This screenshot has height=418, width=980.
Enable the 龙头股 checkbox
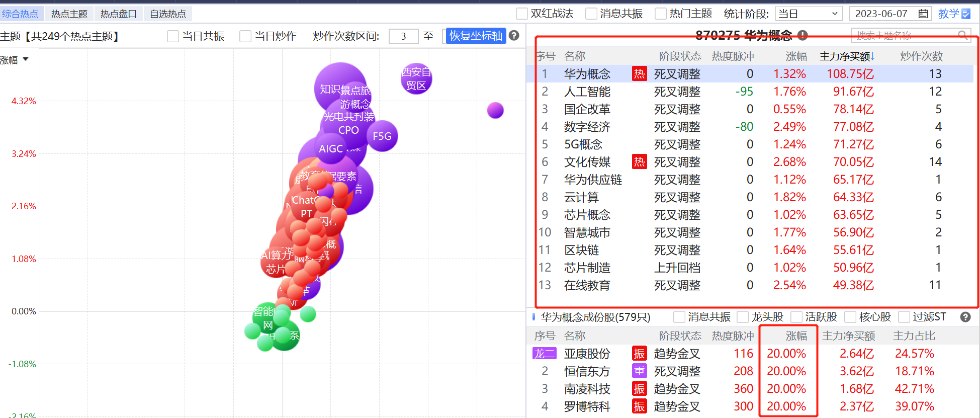click(x=743, y=317)
